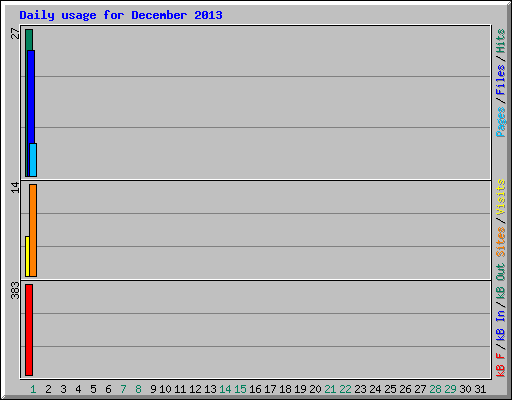
Task: Click the 'kB Out' legend label
Action: [501, 282]
